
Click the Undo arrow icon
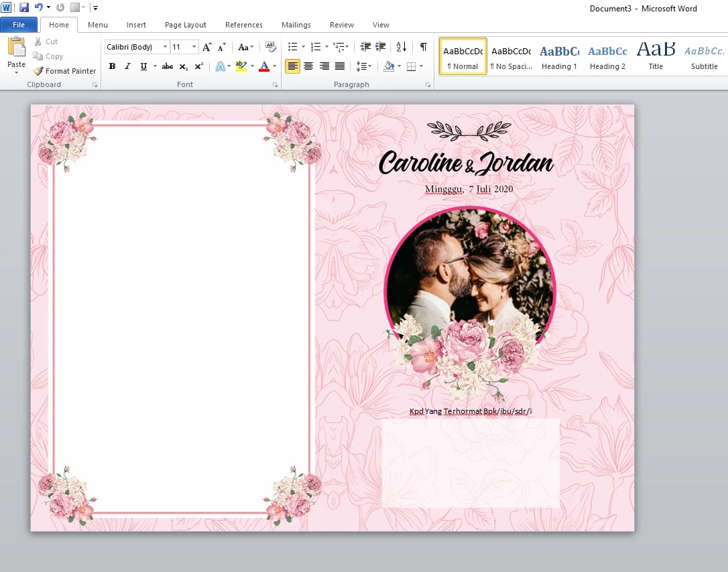(38, 7)
